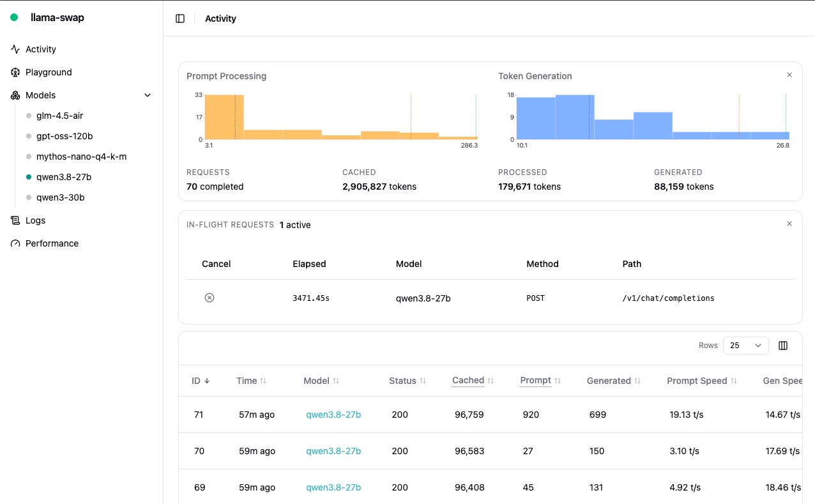Open qwen3.8-27b link in row 70

(x=333, y=451)
